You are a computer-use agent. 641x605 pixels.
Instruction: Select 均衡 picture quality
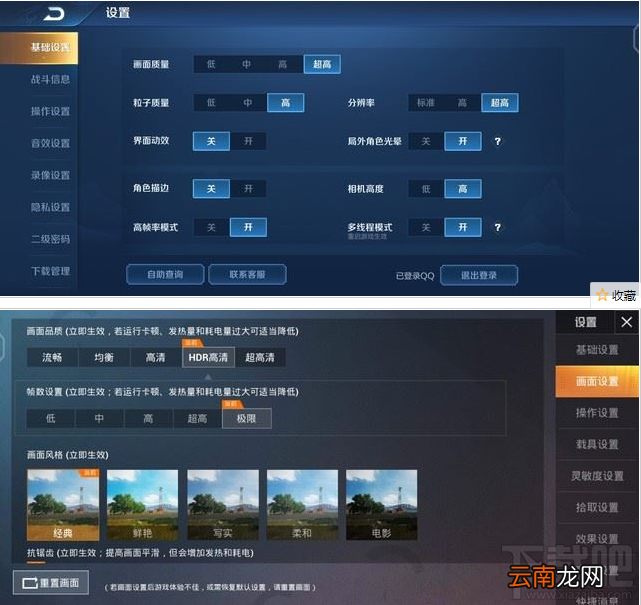coord(104,358)
